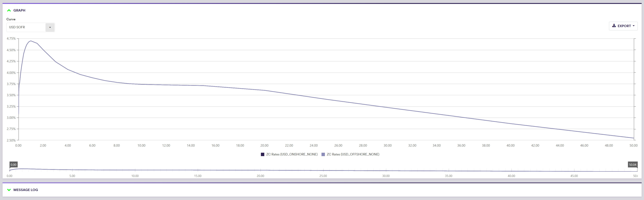
Task: Collapse the GRAPH section chevron
Action: click(x=9, y=10)
